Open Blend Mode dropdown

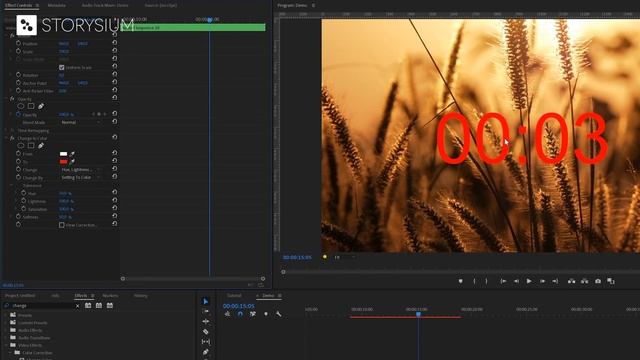[x=80, y=122]
